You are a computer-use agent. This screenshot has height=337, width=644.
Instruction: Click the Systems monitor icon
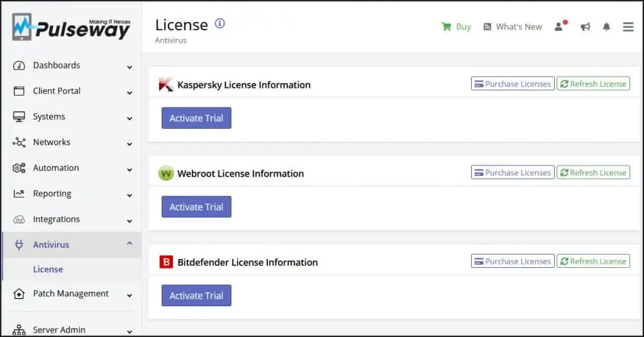pos(19,116)
